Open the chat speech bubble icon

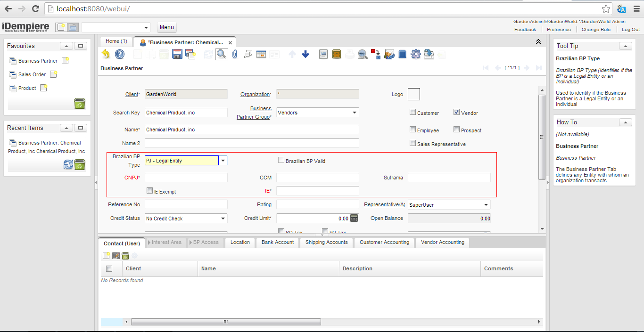pos(248,54)
